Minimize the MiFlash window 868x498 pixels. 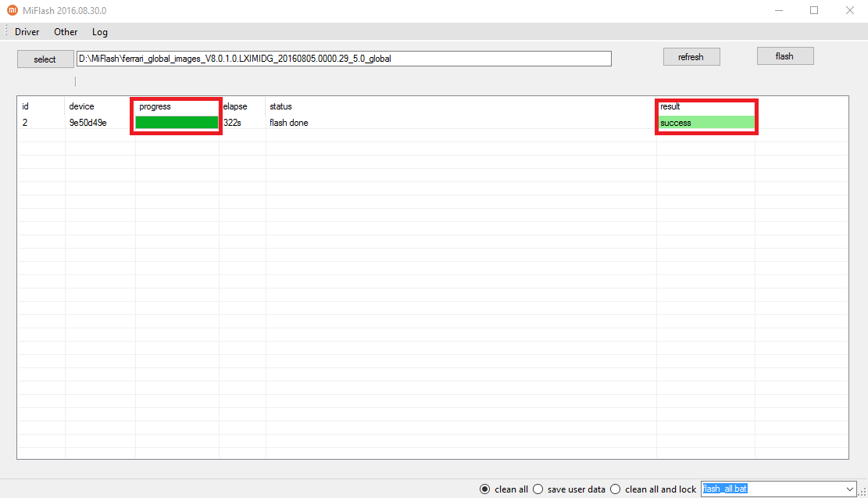pos(779,10)
